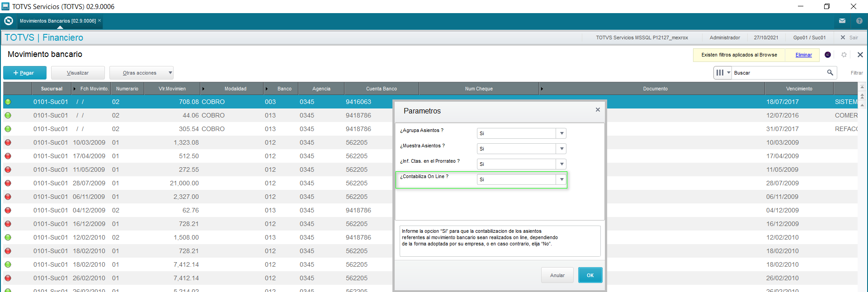The height and width of the screenshot is (292, 868).
Task: Click green status icon of 18/02/2010 7,412.14 row
Action: pos(8,264)
